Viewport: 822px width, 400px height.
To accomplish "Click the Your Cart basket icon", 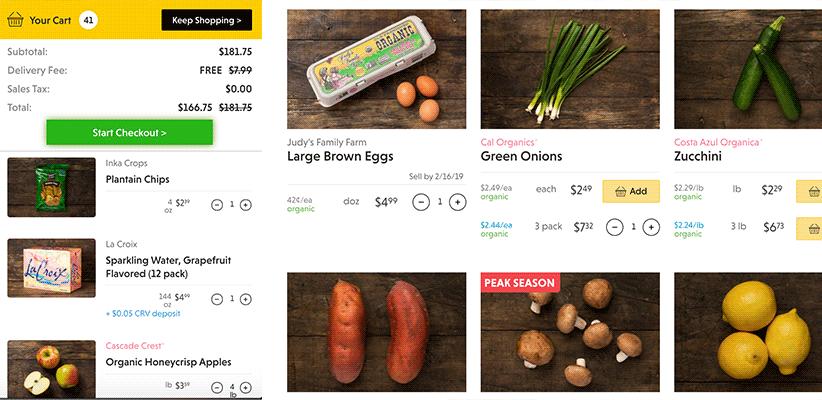I will pos(15,20).
